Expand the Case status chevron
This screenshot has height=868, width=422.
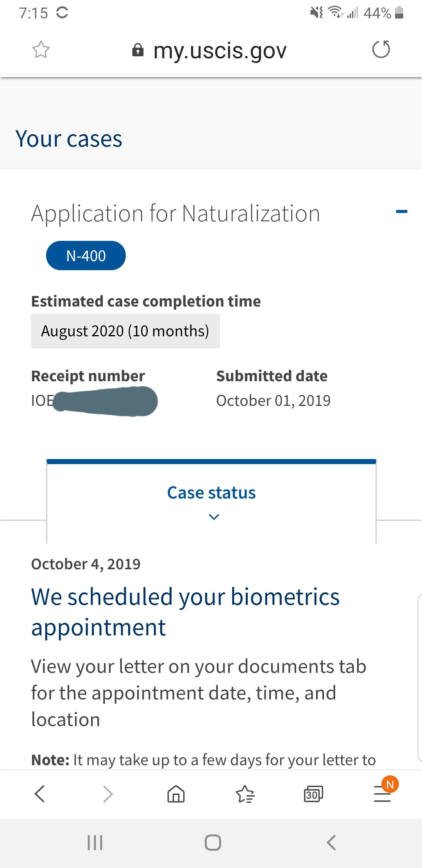tap(214, 517)
